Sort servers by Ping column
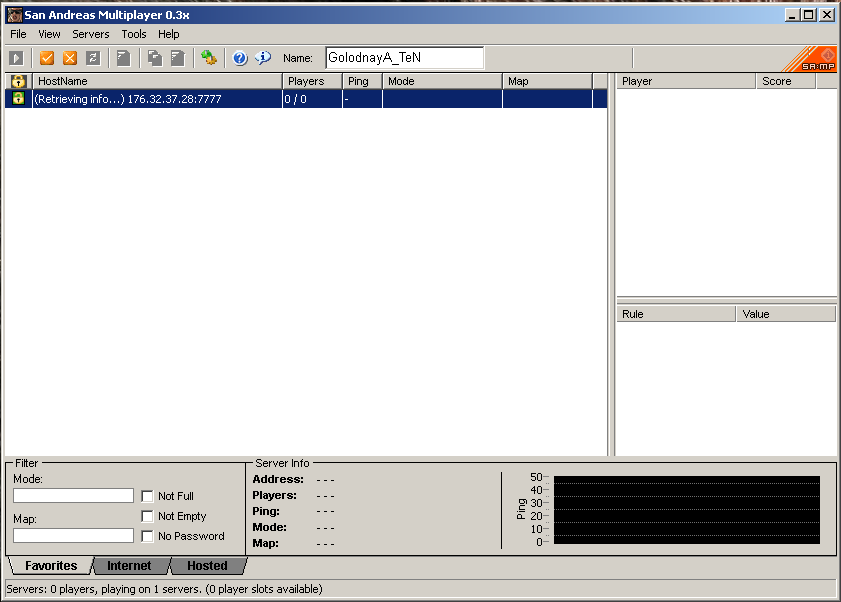This screenshot has width=841, height=602. point(363,81)
